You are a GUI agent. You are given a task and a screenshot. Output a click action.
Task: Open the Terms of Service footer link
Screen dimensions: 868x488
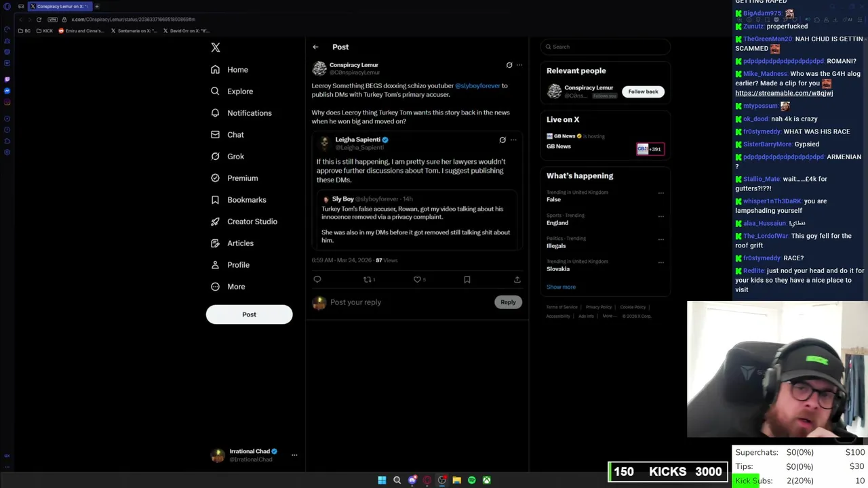click(x=562, y=307)
